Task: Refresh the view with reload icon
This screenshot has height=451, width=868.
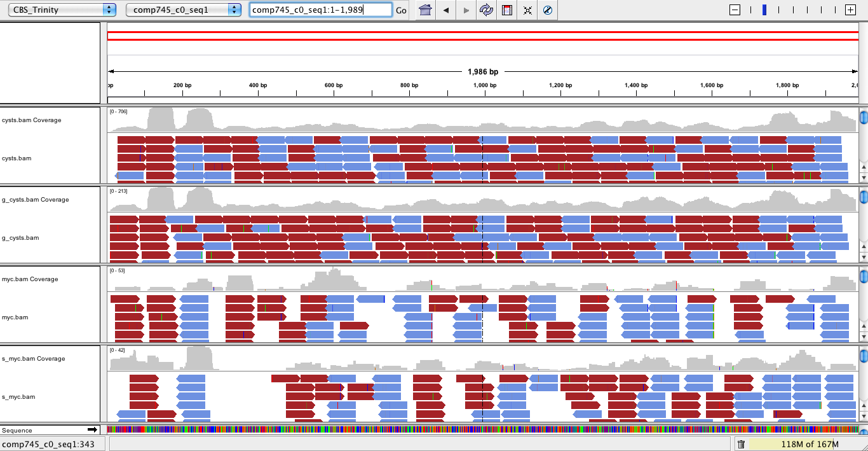Action: pyautogui.click(x=487, y=10)
